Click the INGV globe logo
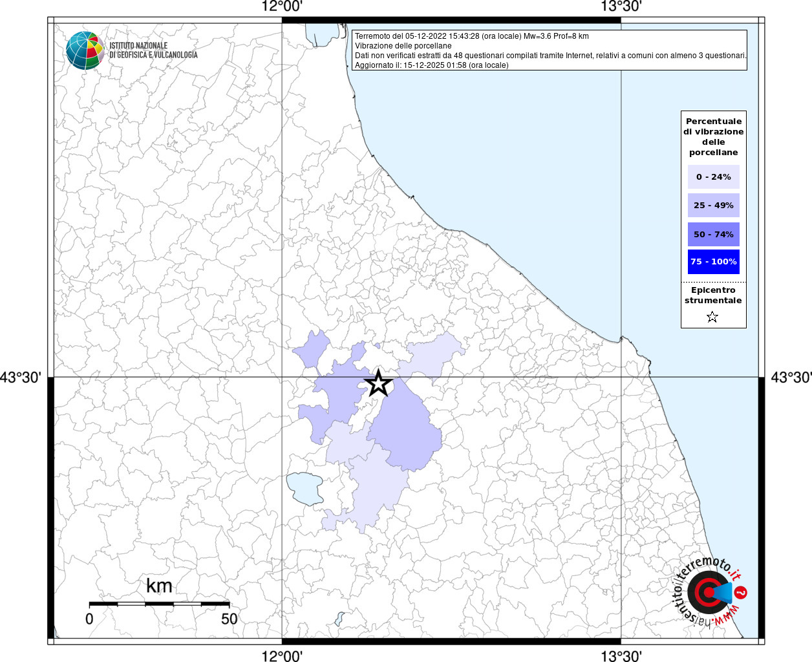 coord(85,50)
